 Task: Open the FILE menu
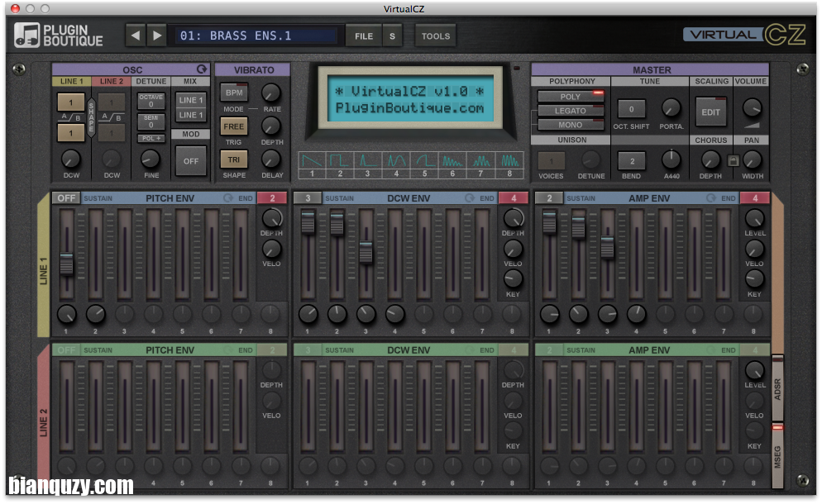coord(364,36)
